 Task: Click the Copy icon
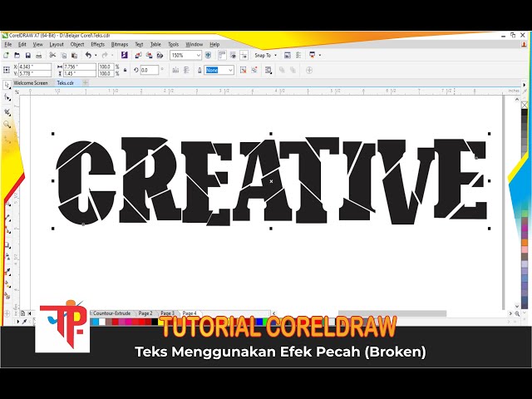pos(63,55)
